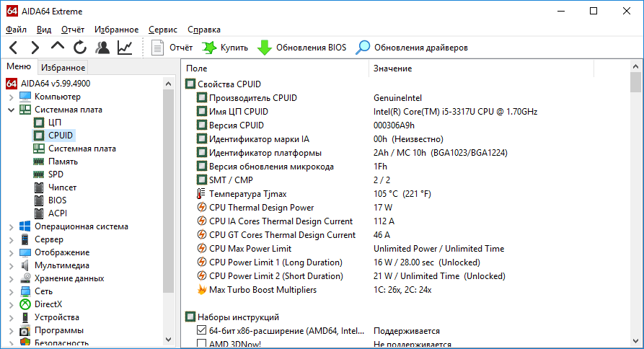
Task: Click the Значение column header
Action: pyautogui.click(x=482, y=69)
